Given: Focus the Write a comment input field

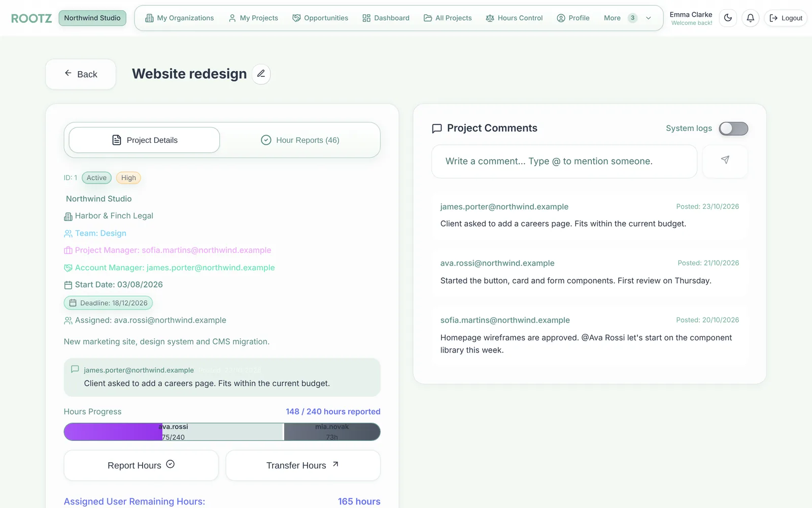Looking at the screenshot, I should [x=564, y=162].
